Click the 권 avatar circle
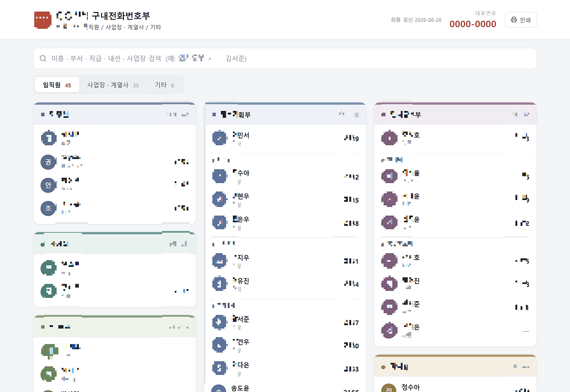This screenshot has height=392, width=570. point(48,162)
